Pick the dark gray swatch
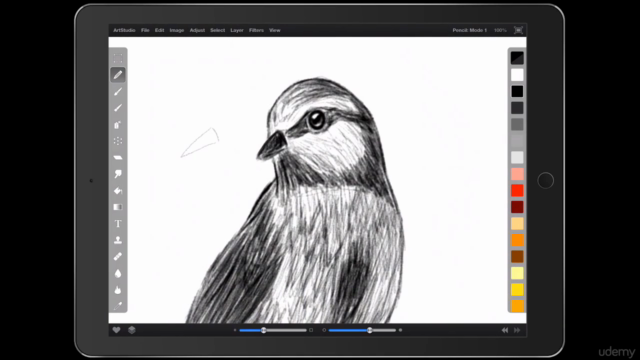 (517, 108)
